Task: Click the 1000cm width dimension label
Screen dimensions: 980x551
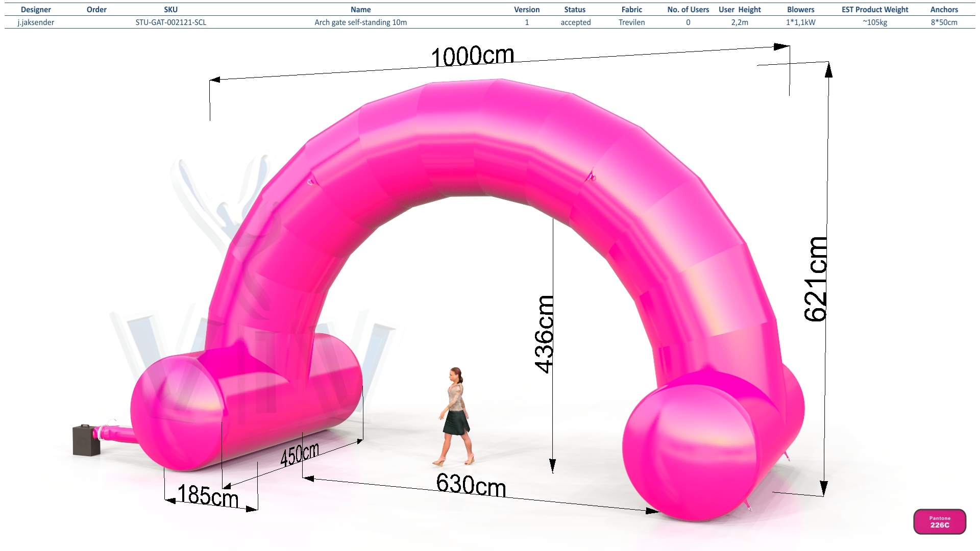Action: 473,56
